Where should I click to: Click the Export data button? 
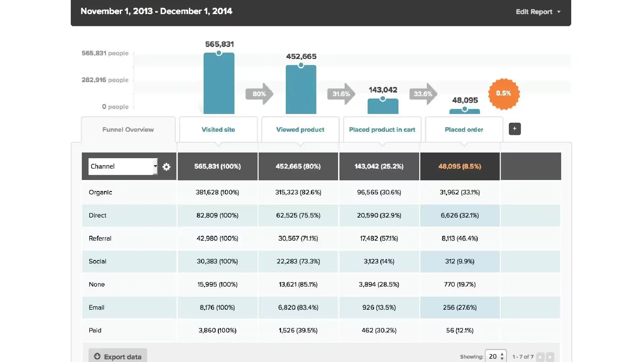coord(118,357)
